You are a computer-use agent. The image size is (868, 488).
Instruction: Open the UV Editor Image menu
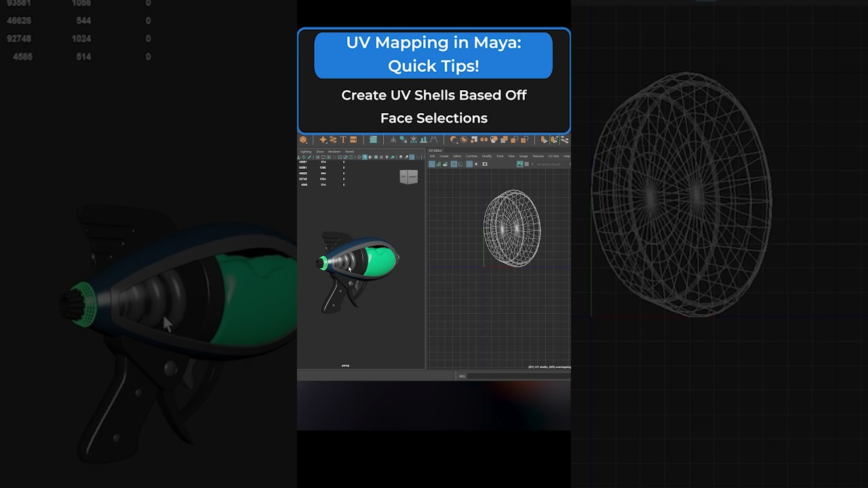(x=524, y=156)
